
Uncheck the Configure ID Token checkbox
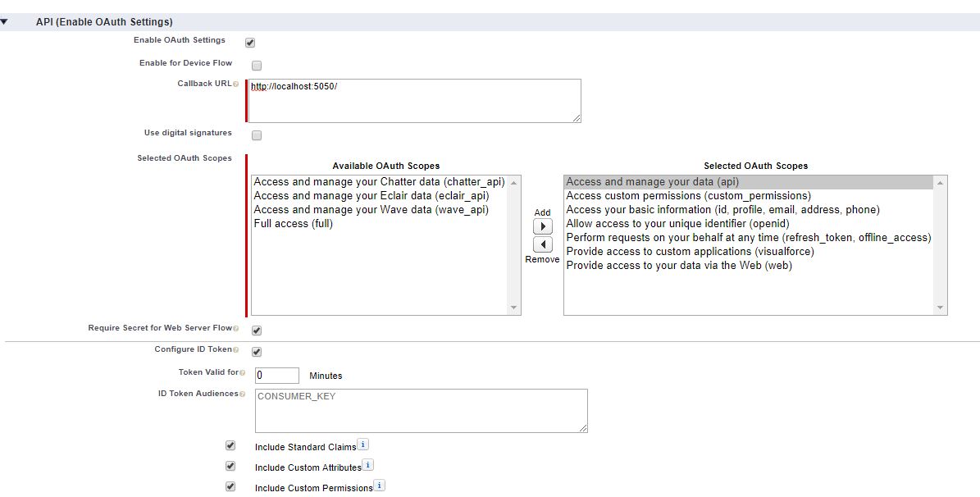(257, 352)
